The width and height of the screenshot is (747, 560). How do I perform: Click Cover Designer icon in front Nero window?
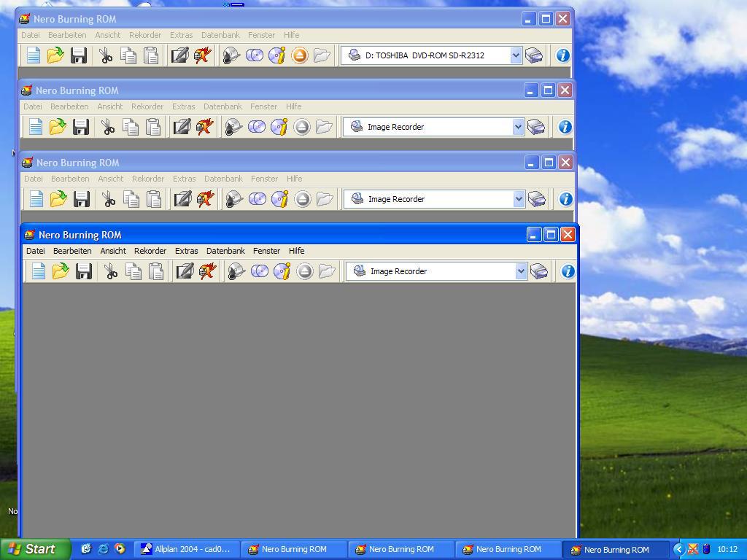[x=185, y=271]
